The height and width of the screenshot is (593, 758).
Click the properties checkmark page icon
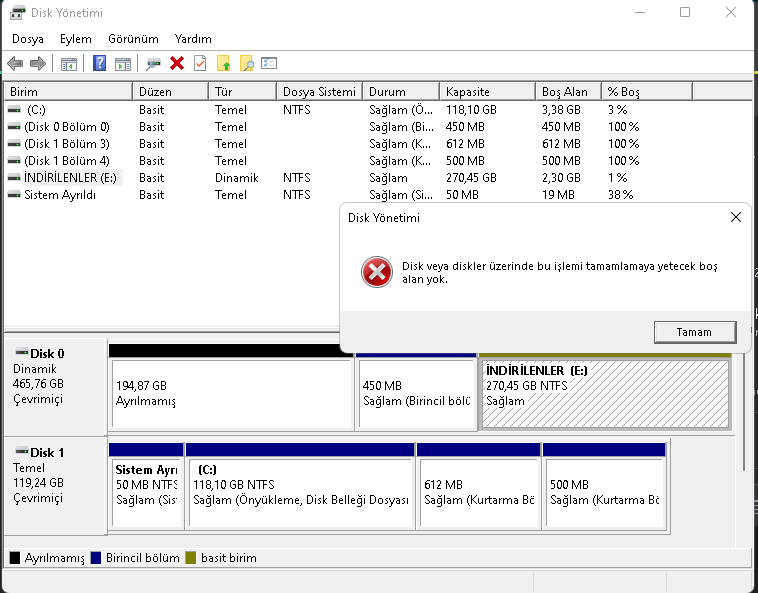(x=200, y=64)
